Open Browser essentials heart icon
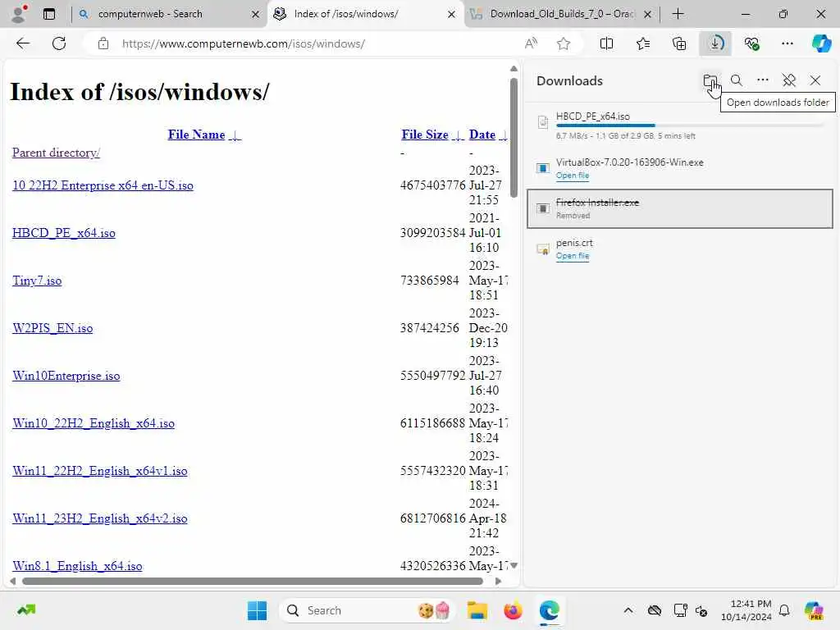The image size is (840, 630). pyautogui.click(x=751, y=43)
